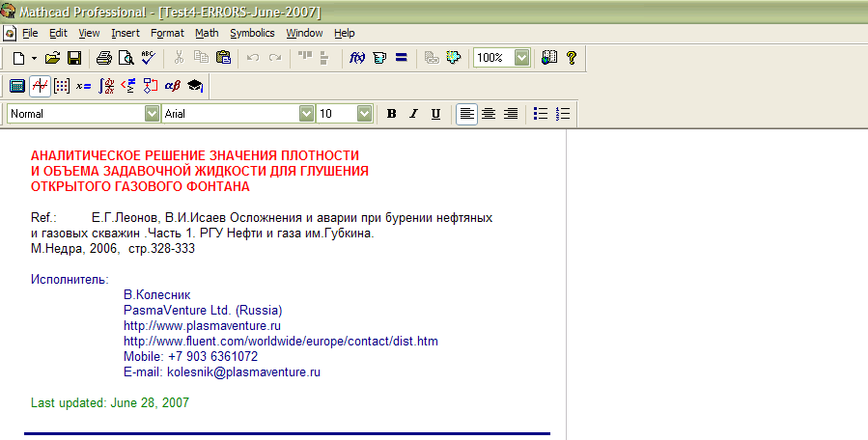Screen dimensions: 868x440
Task: Click inside the 100% zoom field
Action: [x=493, y=58]
